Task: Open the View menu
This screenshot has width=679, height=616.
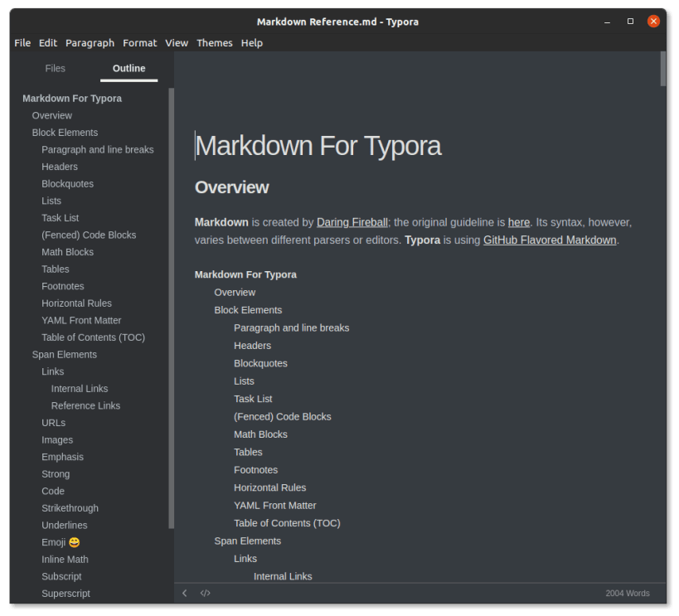Action: pos(177,43)
